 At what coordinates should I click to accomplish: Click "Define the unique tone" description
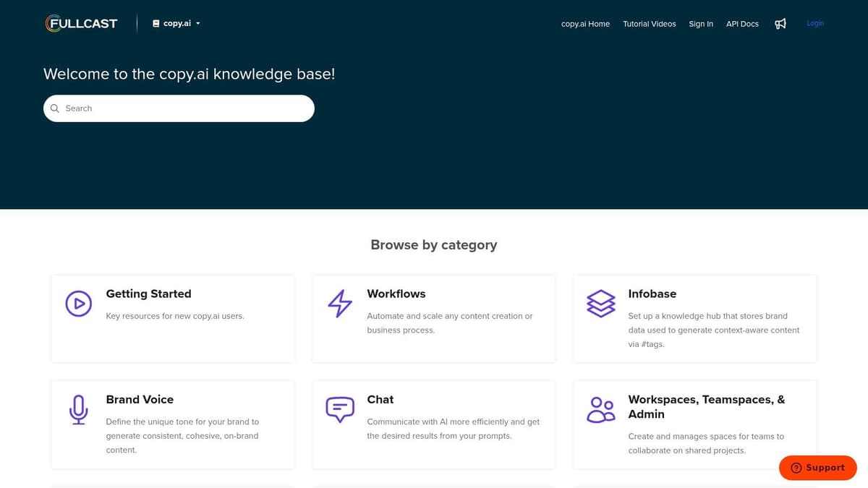tap(182, 435)
